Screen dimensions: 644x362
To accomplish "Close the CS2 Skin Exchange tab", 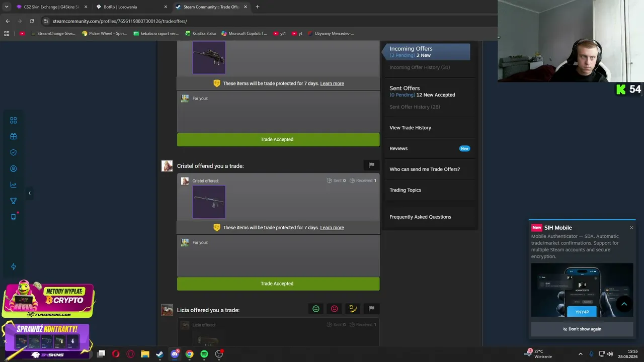I will click(86, 7).
